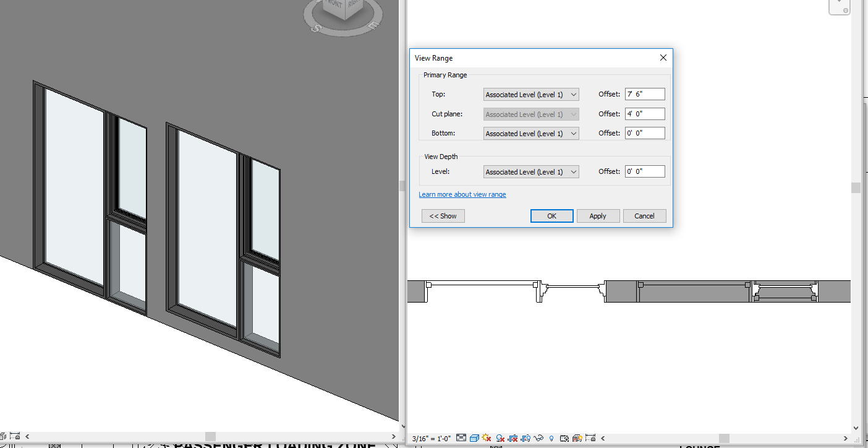Open the Visual Style control
Image resolution: width=868 pixels, height=448 pixels.
[474, 437]
